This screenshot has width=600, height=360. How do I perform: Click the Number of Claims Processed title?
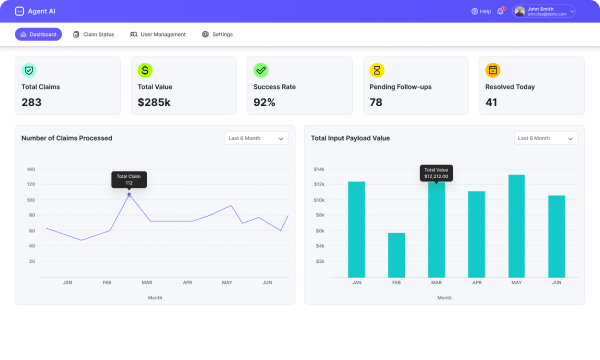[x=67, y=138]
